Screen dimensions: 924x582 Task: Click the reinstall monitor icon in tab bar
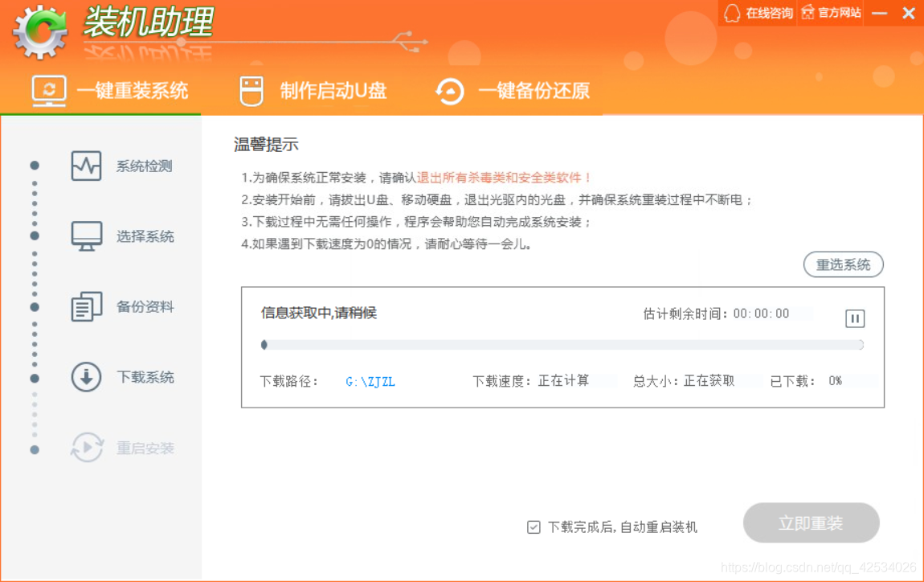(x=49, y=91)
